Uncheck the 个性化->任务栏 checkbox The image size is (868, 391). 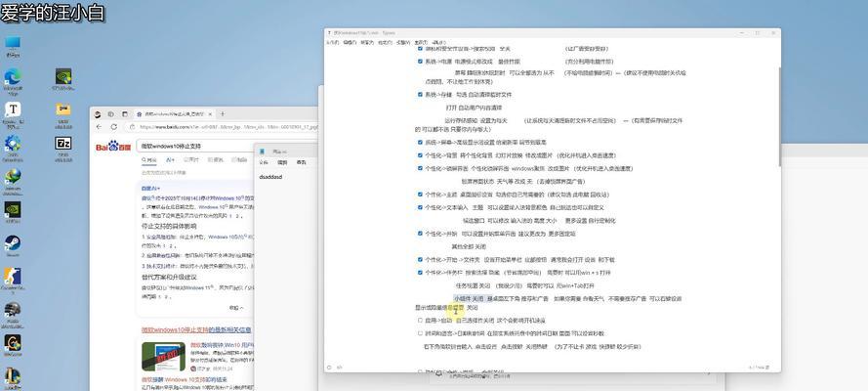click(420, 273)
